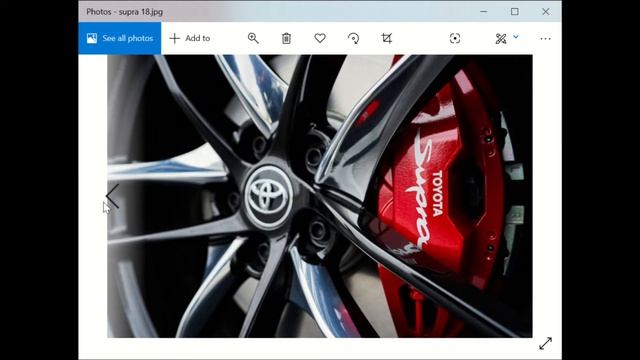Open See all photos gallery
Viewport: 640px width, 360px height.
pyautogui.click(x=120, y=38)
